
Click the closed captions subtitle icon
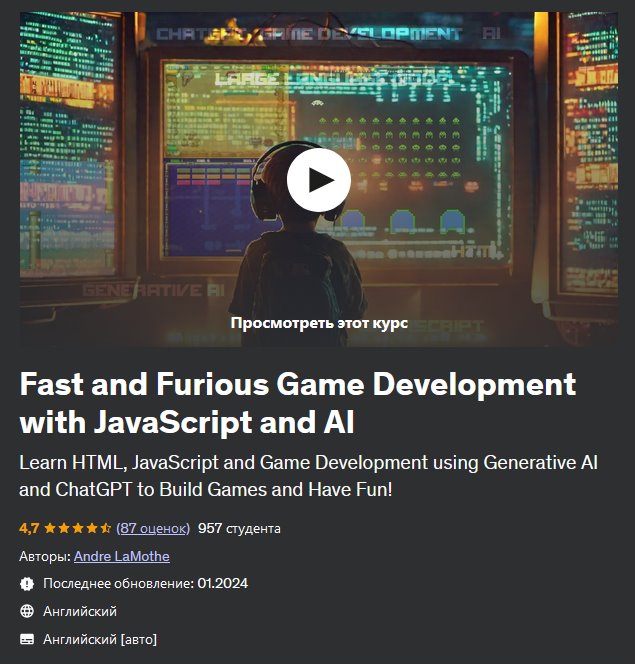click(x=27, y=639)
